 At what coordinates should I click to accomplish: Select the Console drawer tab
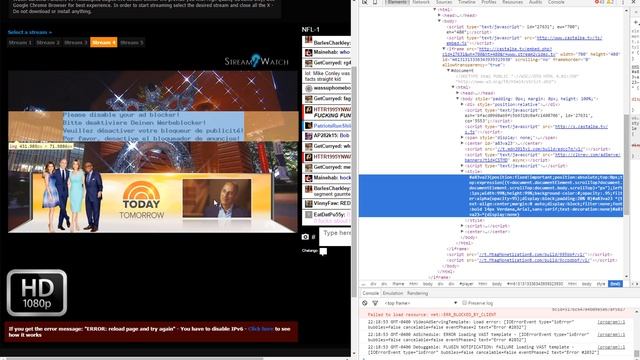tap(371, 293)
